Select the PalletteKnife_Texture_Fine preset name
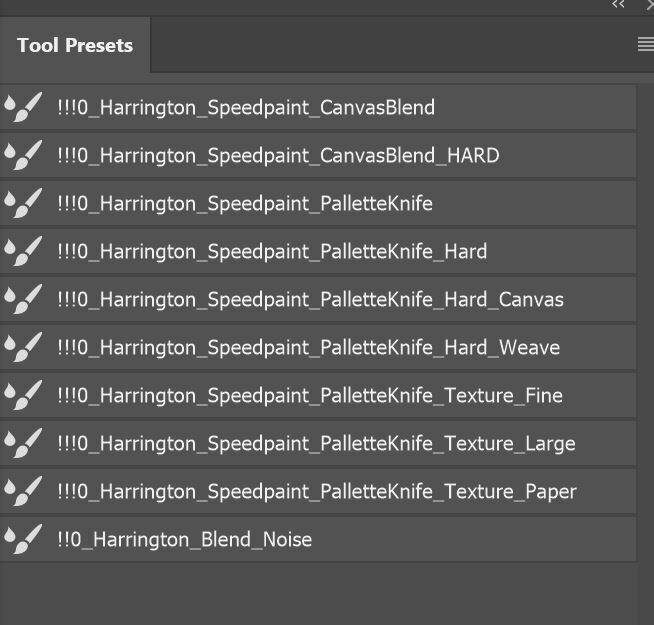This screenshot has width=654, height=625. coord(310,395)
